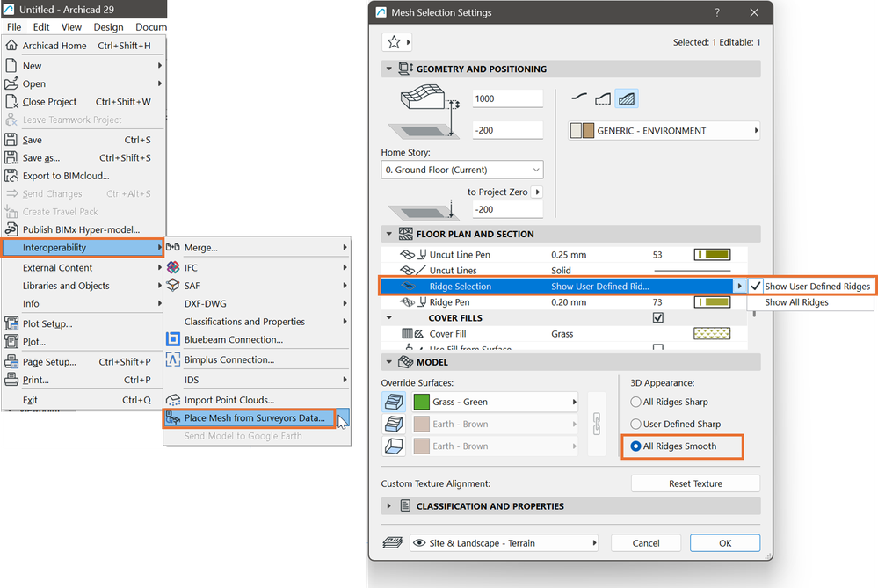Click the Publish BIMx Hyper-model icon
This screenshot has width=878, height=588.
pyautogui.click(x=11, y=229)
